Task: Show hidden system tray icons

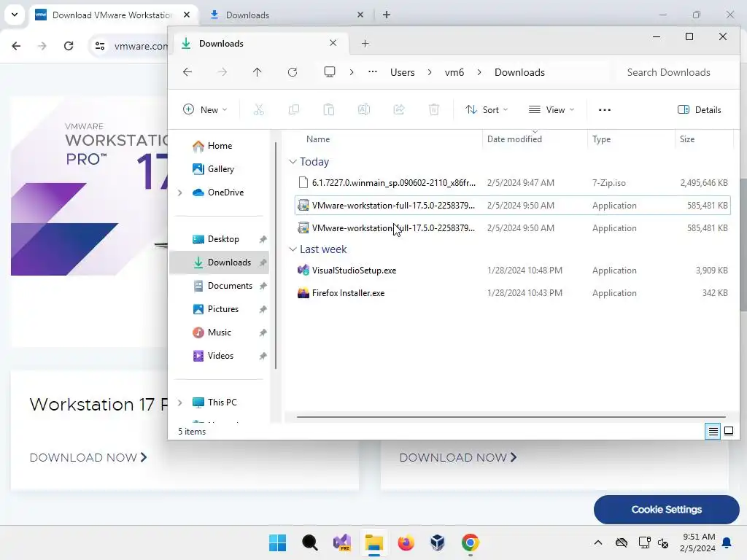Action: (598, 542)
